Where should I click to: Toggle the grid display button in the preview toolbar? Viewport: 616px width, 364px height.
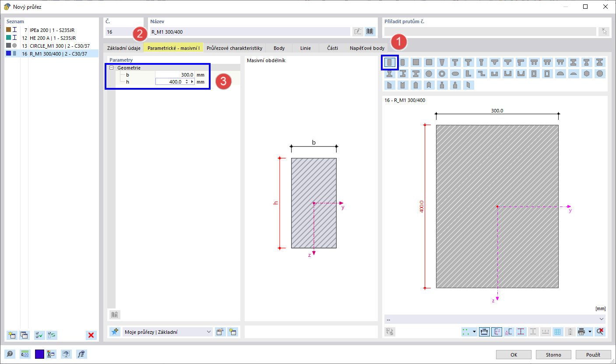pos(557,332)
